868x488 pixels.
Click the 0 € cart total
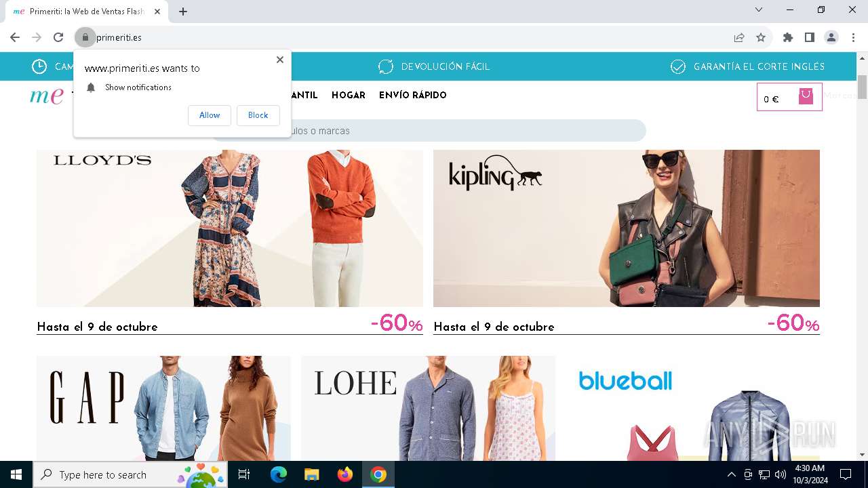[x=771, y=99]
